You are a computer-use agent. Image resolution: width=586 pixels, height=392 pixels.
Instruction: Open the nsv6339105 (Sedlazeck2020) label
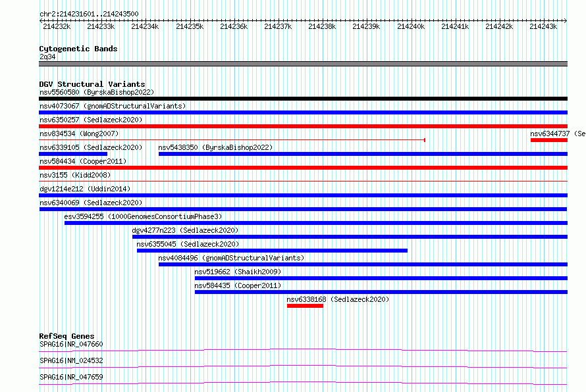tap(91, 147)
